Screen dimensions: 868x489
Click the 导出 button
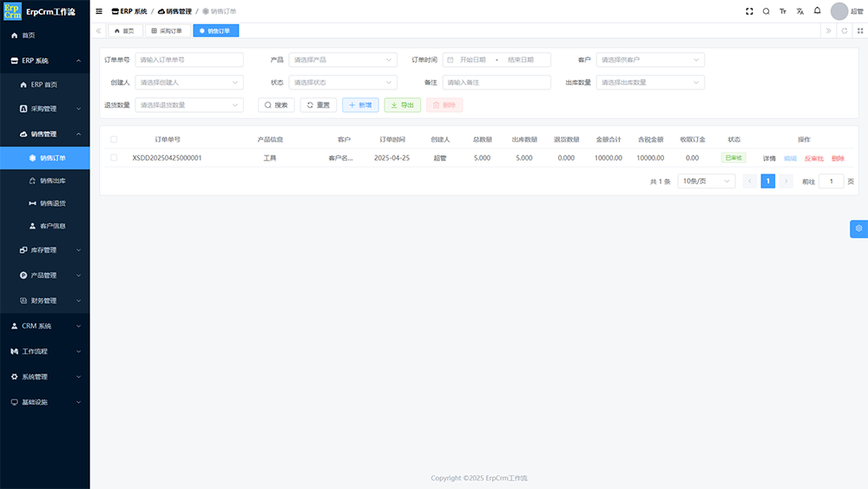(x=403, y=105)
